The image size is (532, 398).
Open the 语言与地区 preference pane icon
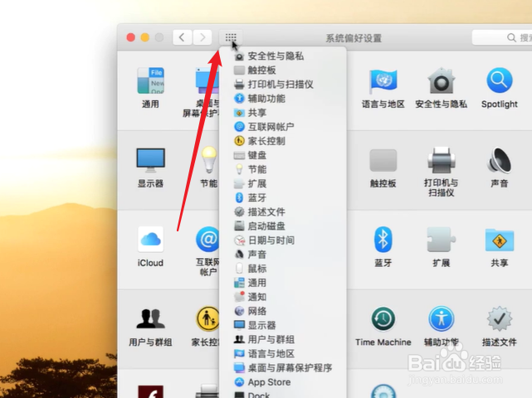coord(383,80)
